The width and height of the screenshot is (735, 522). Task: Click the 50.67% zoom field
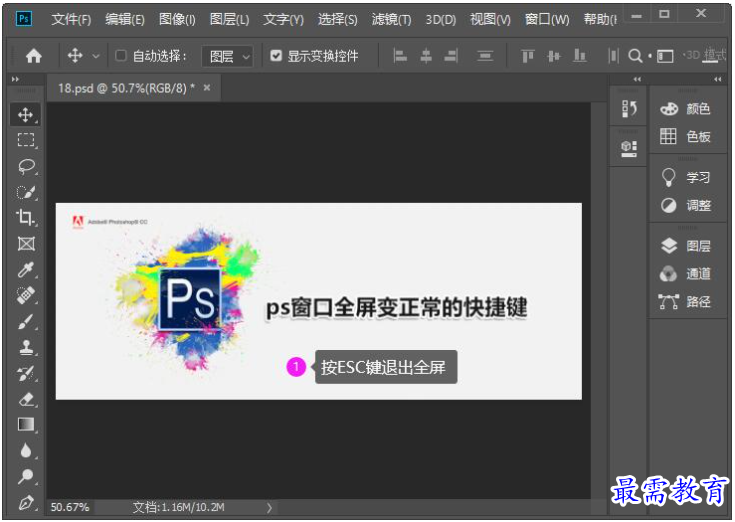[x=69, y=507]
